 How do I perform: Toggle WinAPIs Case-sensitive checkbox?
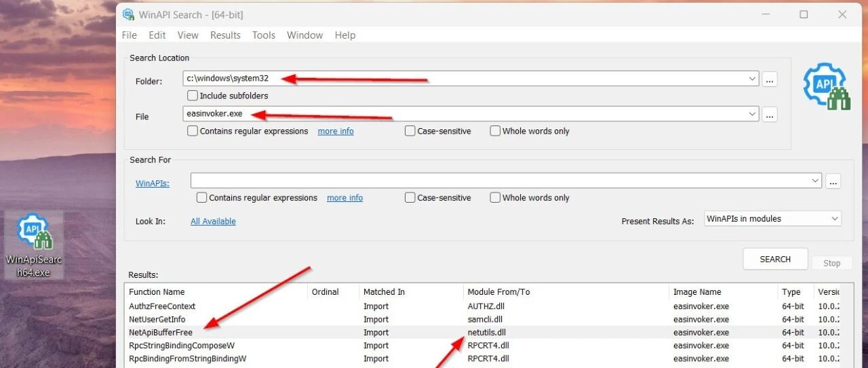coord(410,198)
